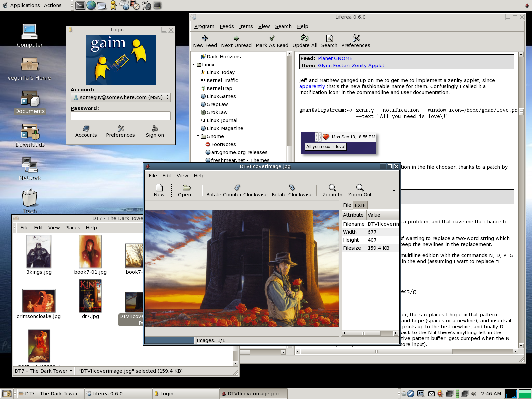Click the Next Unread arrow icon

click(x=236, y=38)
